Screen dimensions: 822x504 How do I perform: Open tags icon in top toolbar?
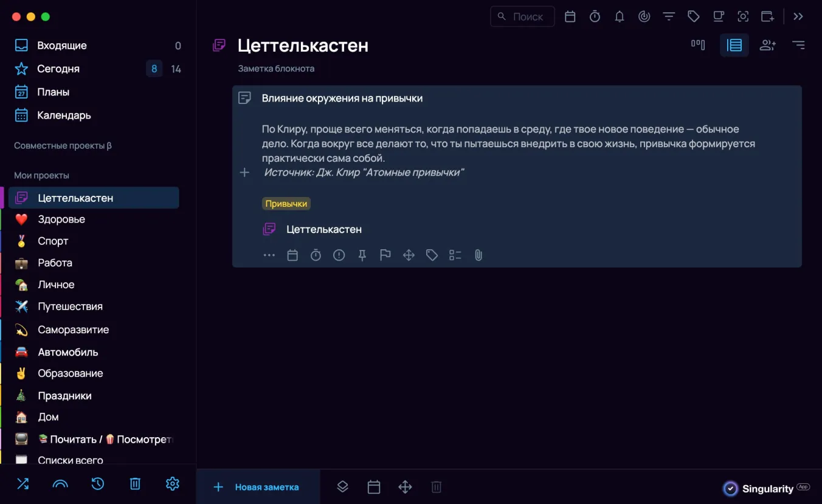point(694,16)
